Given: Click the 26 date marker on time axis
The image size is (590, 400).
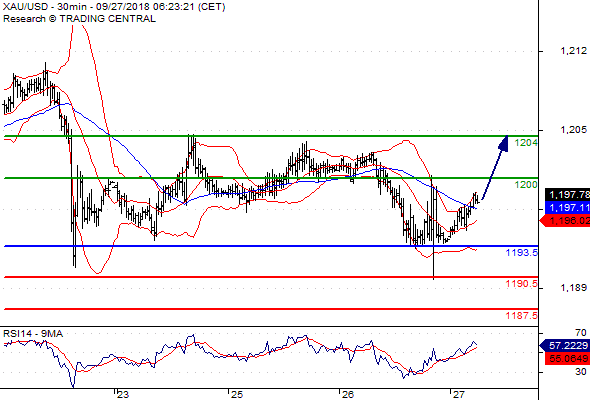Looking at the screenshot, I should [x=348, y=394].
